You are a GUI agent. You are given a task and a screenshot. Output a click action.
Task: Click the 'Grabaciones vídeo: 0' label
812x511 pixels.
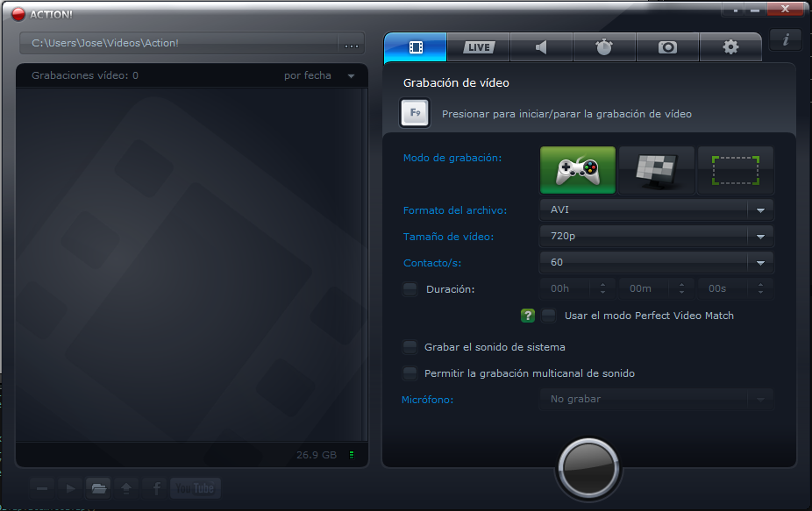(85, 75)
